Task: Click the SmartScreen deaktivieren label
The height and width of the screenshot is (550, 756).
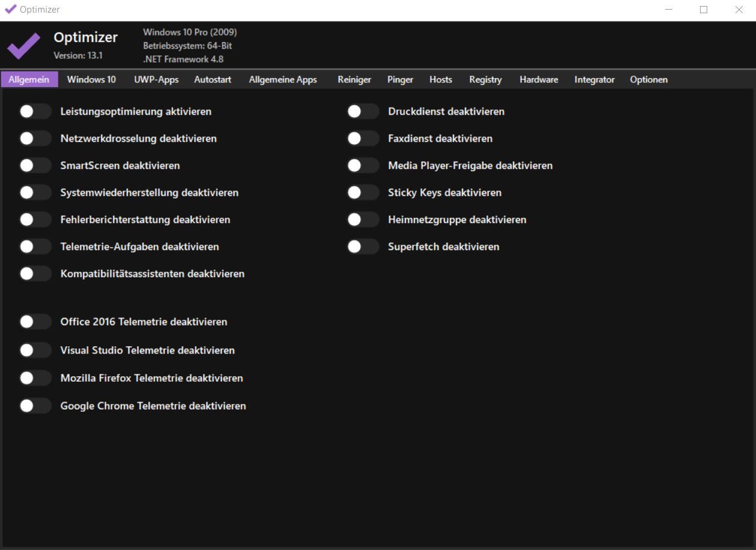Action: pyautogui.click(x=120, y=165)
